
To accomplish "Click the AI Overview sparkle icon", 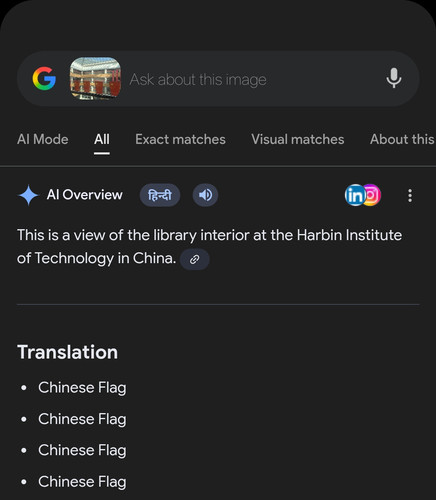I will [x=29, y=195].
